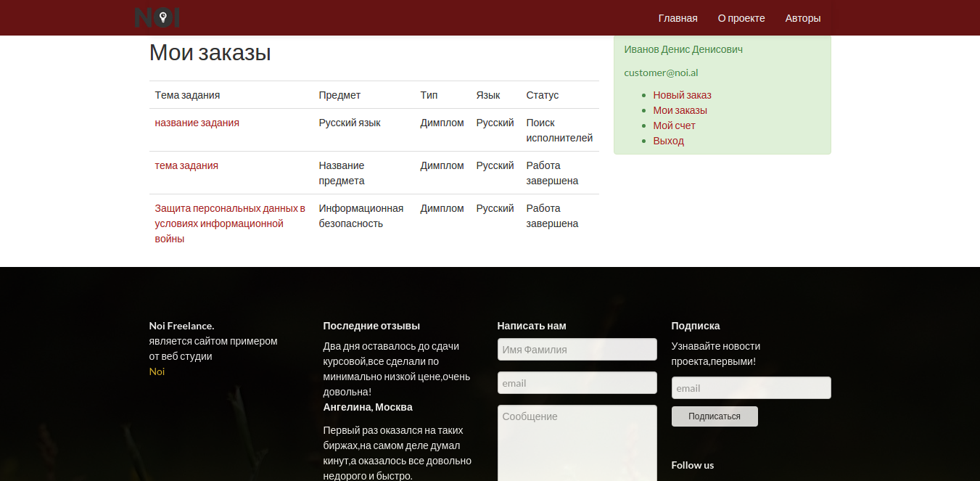Focus the Сообщение textarea

577,443
